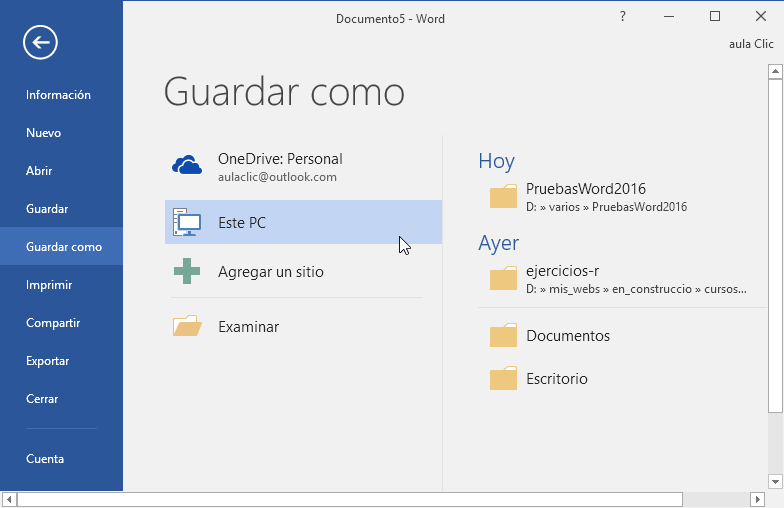Click the help question mark icon
784x508 pixels.
coord(622,17)
